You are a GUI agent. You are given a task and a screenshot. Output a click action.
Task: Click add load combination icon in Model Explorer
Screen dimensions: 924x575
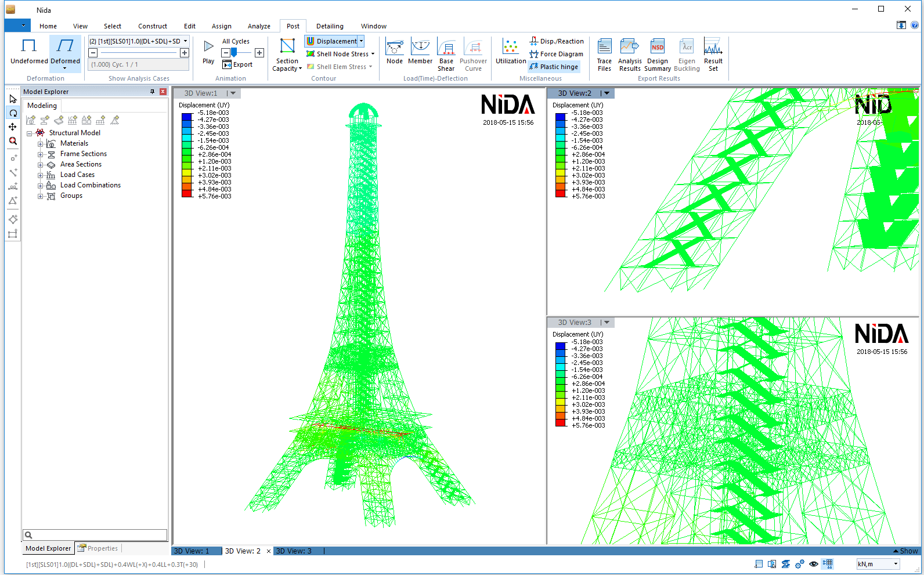(x=86, y=120)
